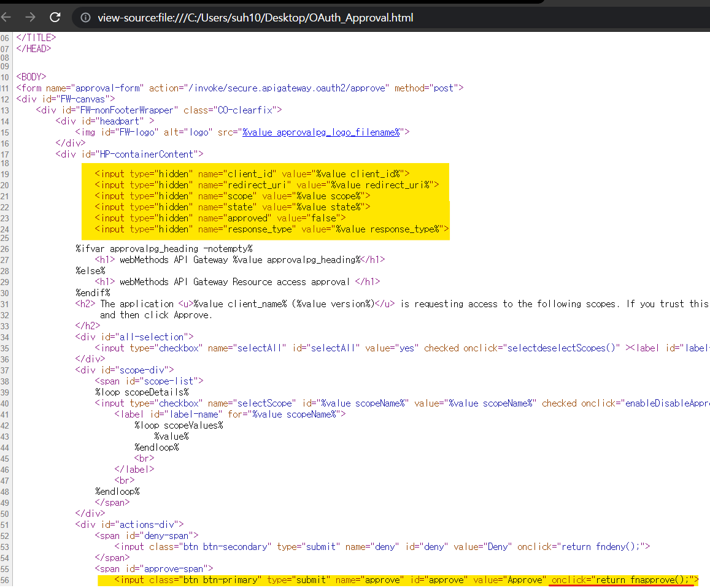This screenshot has height=588, width=710.
Task: Open the approvalpg_logo_filename source link
Action: point(321,132)
